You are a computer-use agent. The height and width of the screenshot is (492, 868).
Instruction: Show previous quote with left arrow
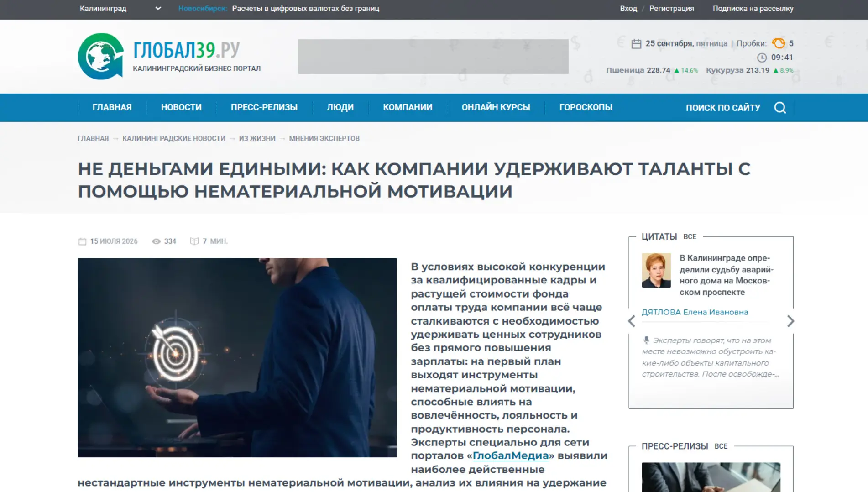pos(632,321)
